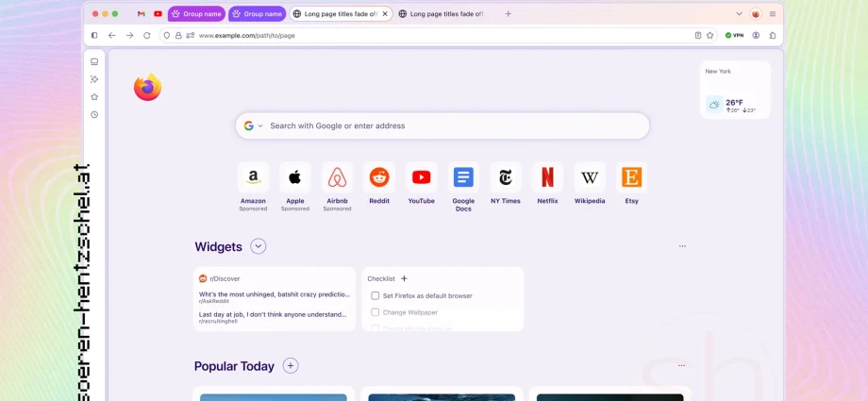Open the Netflix shortcut tile
The width and height of the screenshot is (868, 401).
pyautogui.click(x=547, y=183)
